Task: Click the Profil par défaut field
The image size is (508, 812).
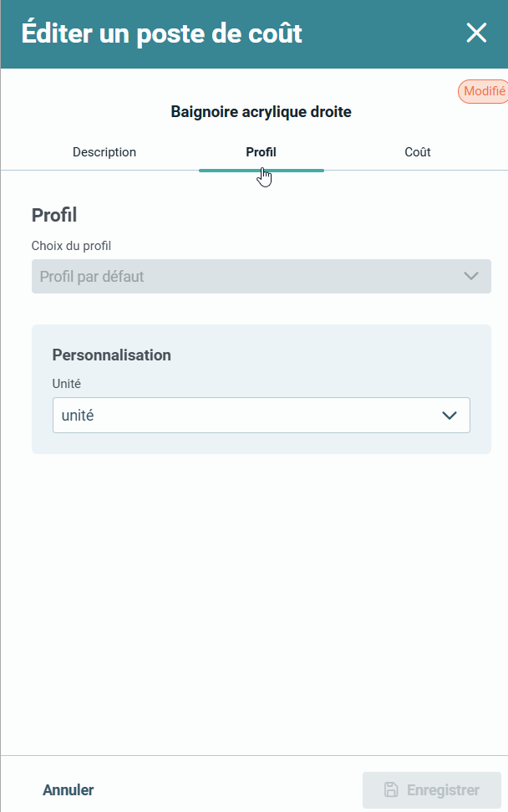Action: [x=234, y=276]
